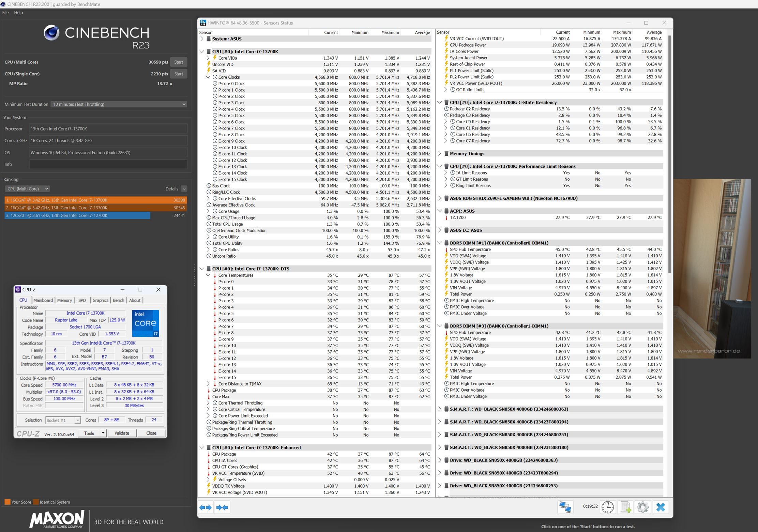Open the ranking Details dropdown arrow
758x532 pixels.
tap(184, 189)
